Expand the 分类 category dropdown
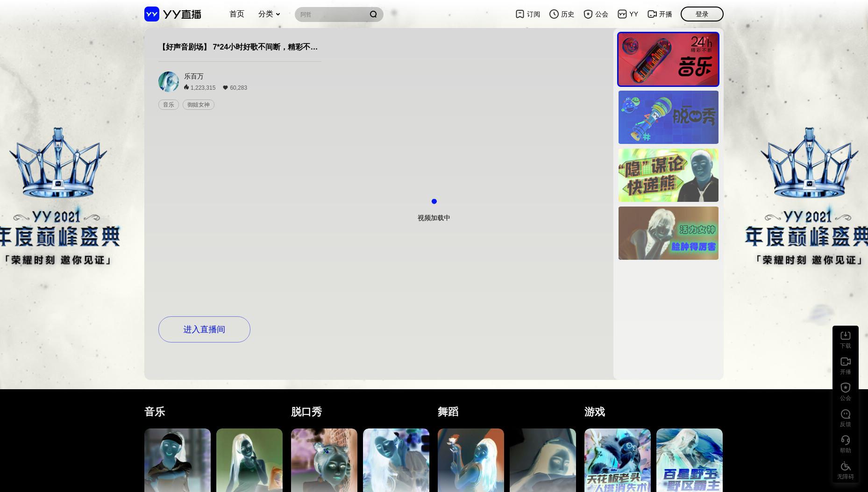Image resolution: width=868 pixels, height=492 pixels. (x=269, y=14)
